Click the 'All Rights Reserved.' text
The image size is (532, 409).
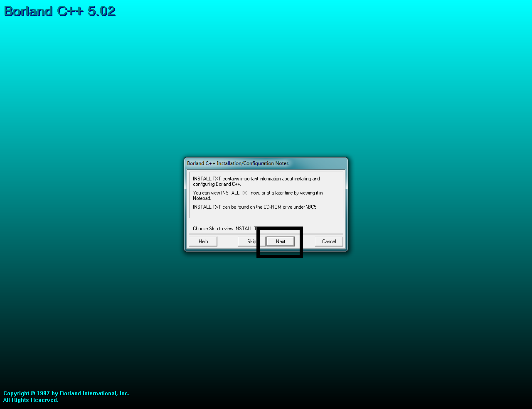coord(31,400)
